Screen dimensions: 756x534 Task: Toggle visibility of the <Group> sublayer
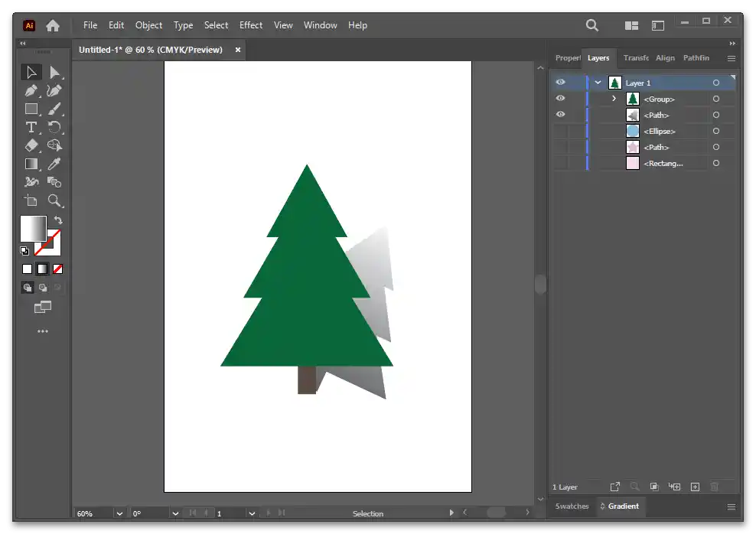560,99
